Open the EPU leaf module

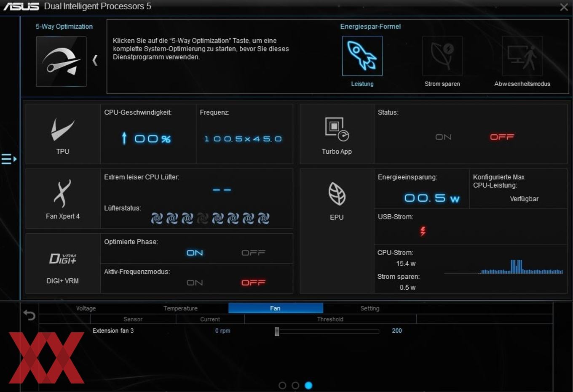[x=337, y=231]
